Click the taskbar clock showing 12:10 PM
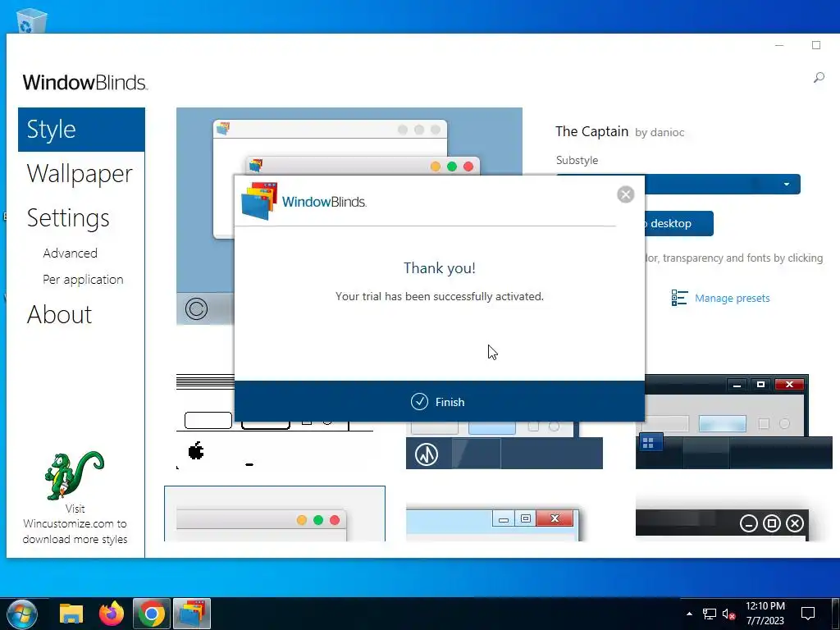This screenshot has height=630, width=840. (x=765, y=614)
